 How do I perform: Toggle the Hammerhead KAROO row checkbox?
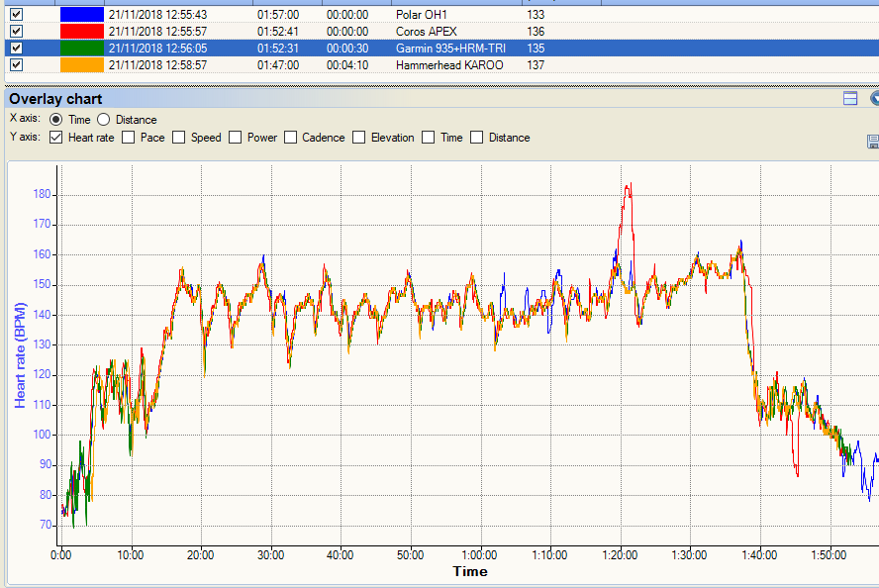click(x=16, y=65)
